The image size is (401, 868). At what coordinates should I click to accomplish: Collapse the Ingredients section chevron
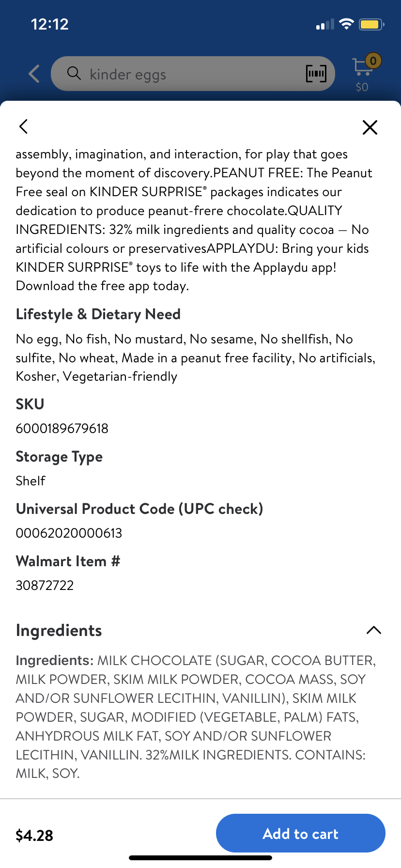tap(374, 630)
